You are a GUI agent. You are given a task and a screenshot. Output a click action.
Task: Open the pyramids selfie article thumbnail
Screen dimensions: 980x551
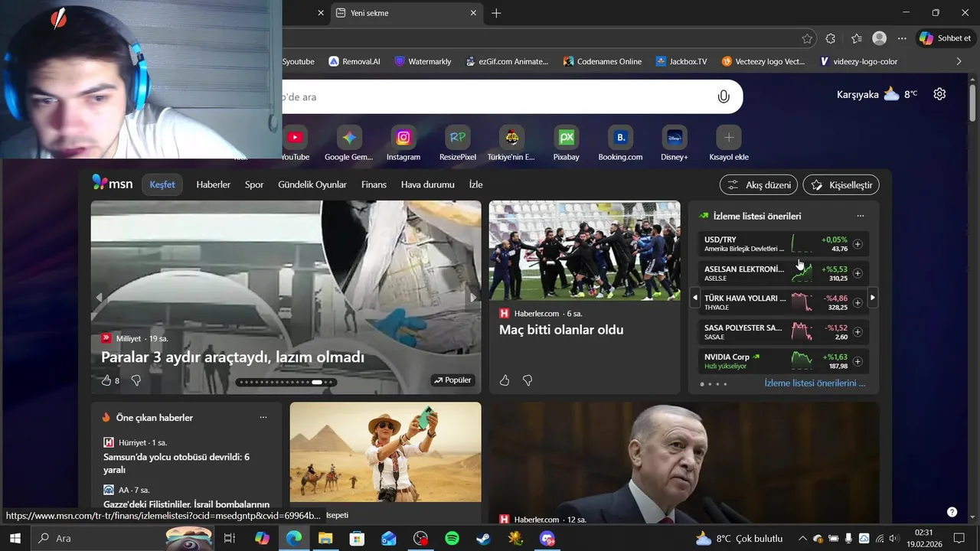pyautogui.click(x=386, y=452)
